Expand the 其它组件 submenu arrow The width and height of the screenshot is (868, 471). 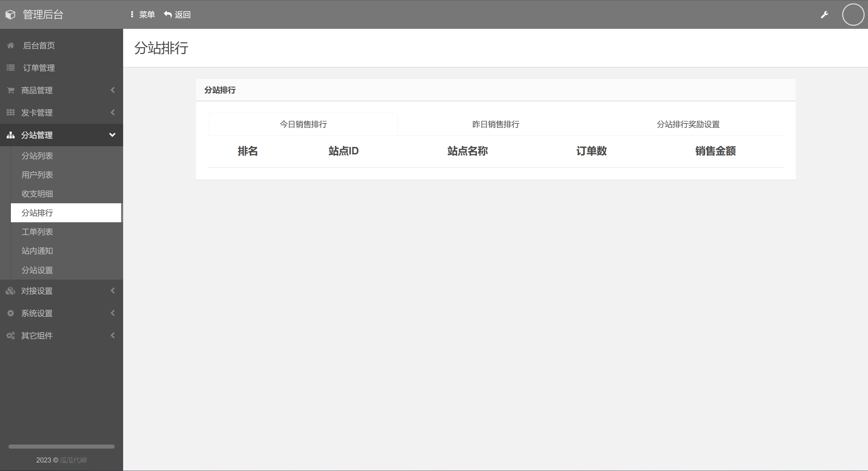pyautogui.click(x=113, y=336)
